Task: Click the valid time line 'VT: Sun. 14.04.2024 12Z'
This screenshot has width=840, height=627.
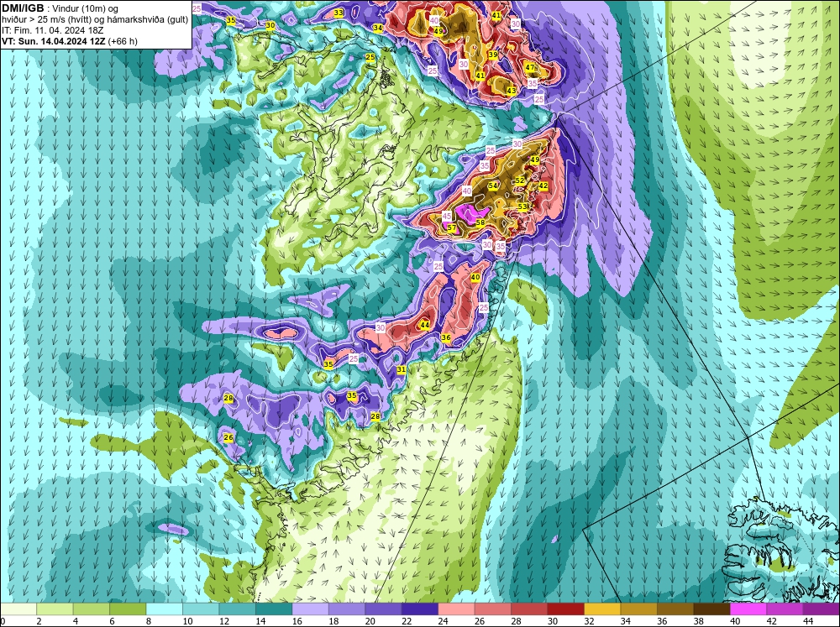Action: [x=54, y=41]
